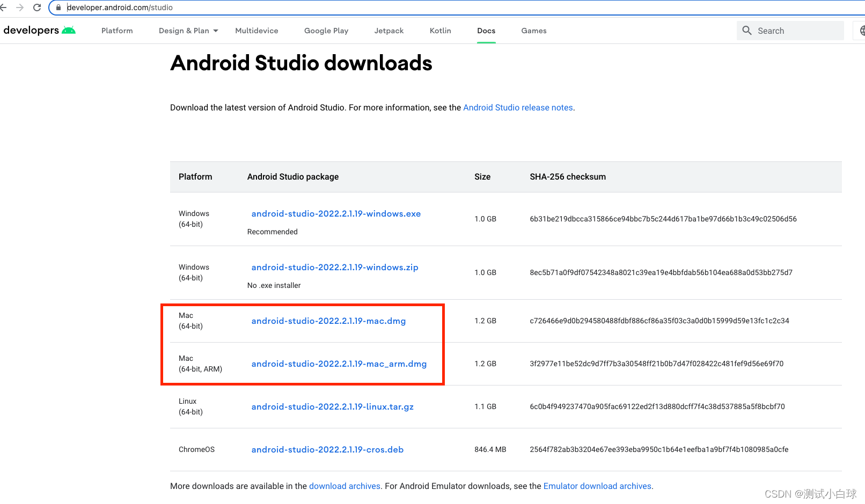Select checksum starting with 2564f782ab3b

(x=659, y=449)
